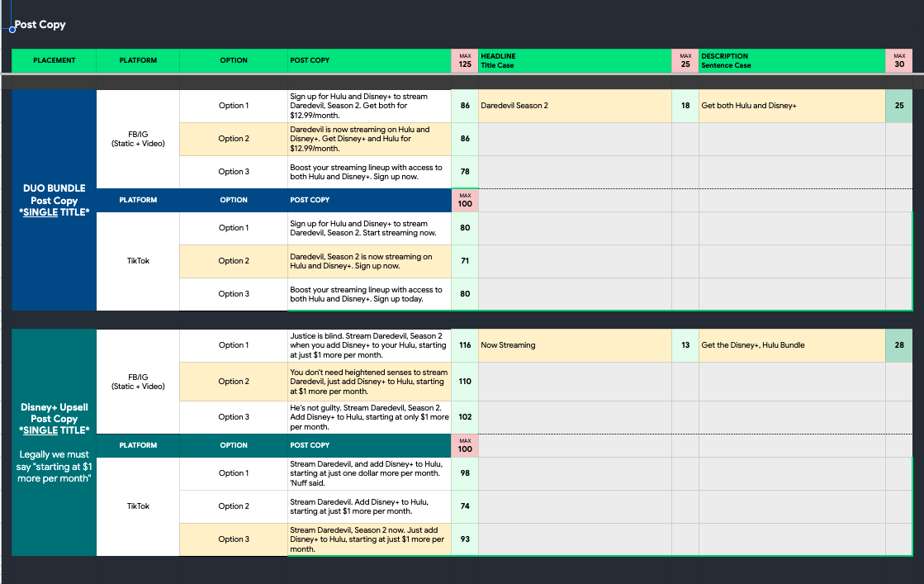Click the headline count cell showing 18
Image resolution: width=924 pixels, height=584 pixels.
click(x=685, y=106)
